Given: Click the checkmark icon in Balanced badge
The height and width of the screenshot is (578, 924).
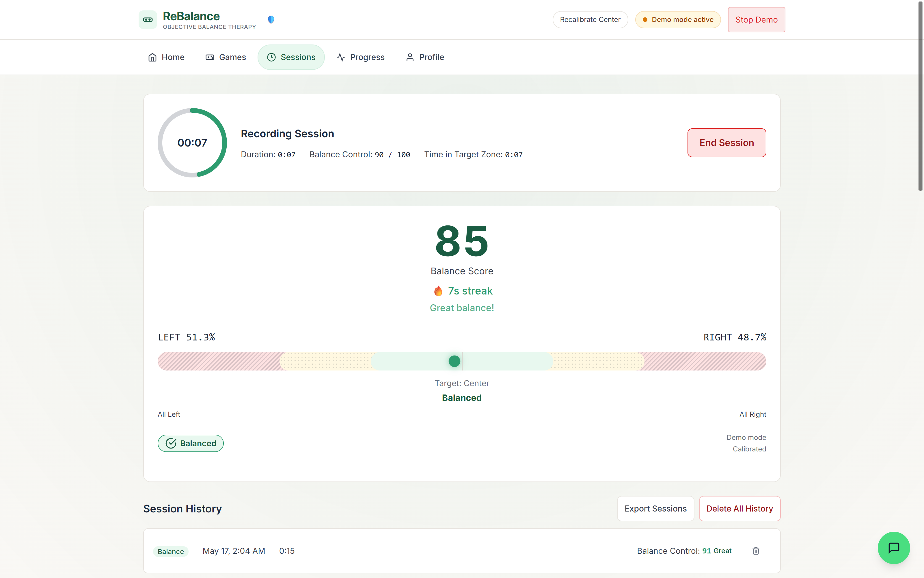Looking at the screenshot, I should 171,443.
